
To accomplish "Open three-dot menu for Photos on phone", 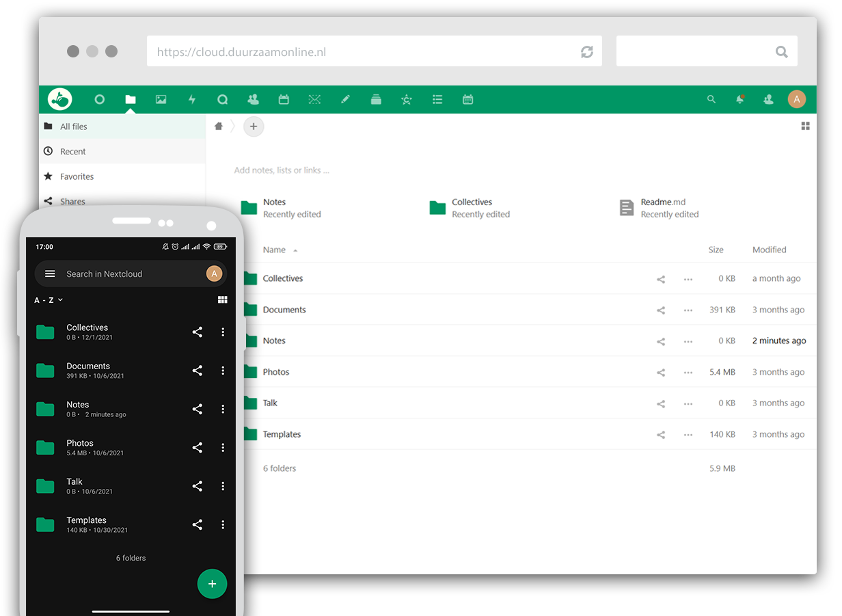I will pyautogui.click(x=223, y=448).
